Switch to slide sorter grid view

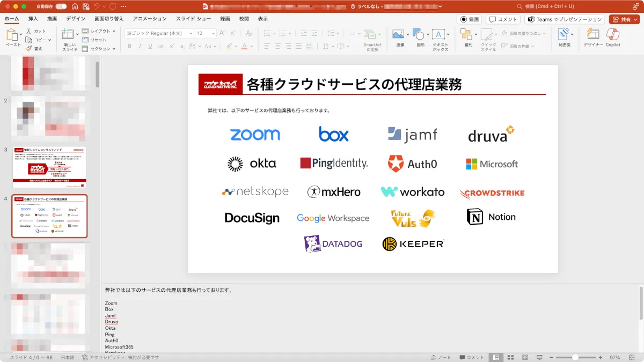point(511,357)
